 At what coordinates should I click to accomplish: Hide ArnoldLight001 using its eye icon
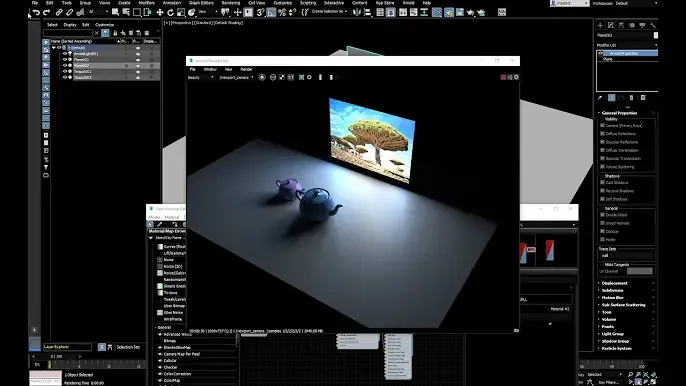[65, 53]
